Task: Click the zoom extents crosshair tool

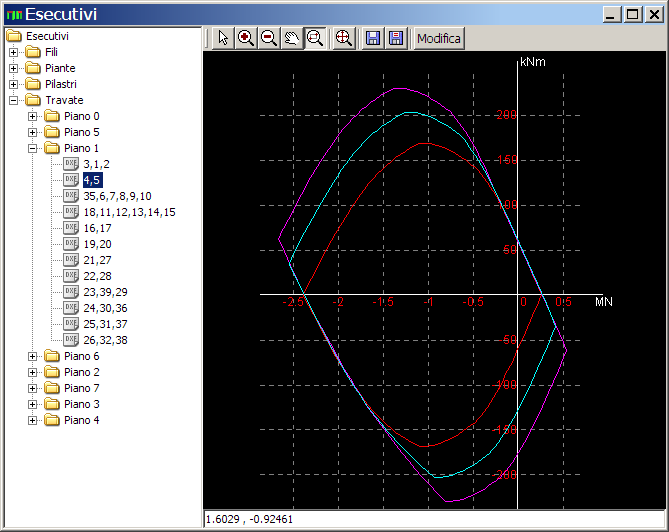Action: tap(343, 38)
